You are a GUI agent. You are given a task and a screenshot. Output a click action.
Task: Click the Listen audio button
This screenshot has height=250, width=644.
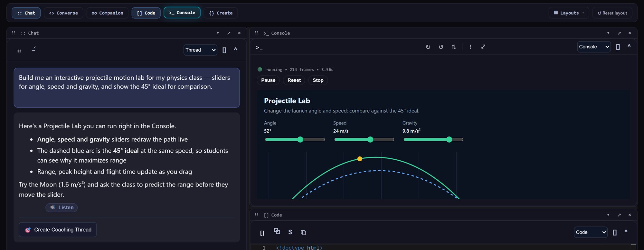[x=62, y=207]
